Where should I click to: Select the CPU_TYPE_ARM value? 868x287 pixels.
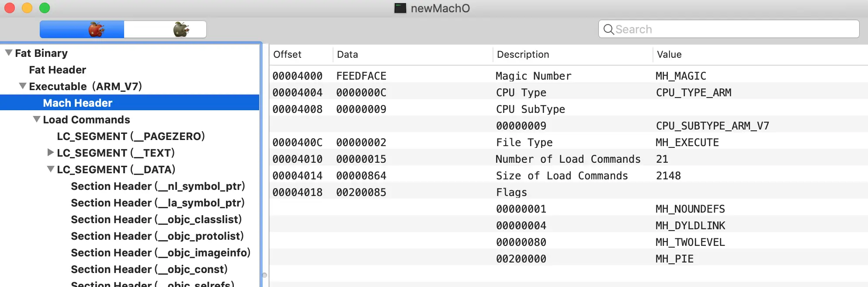[x=694, y=93]
